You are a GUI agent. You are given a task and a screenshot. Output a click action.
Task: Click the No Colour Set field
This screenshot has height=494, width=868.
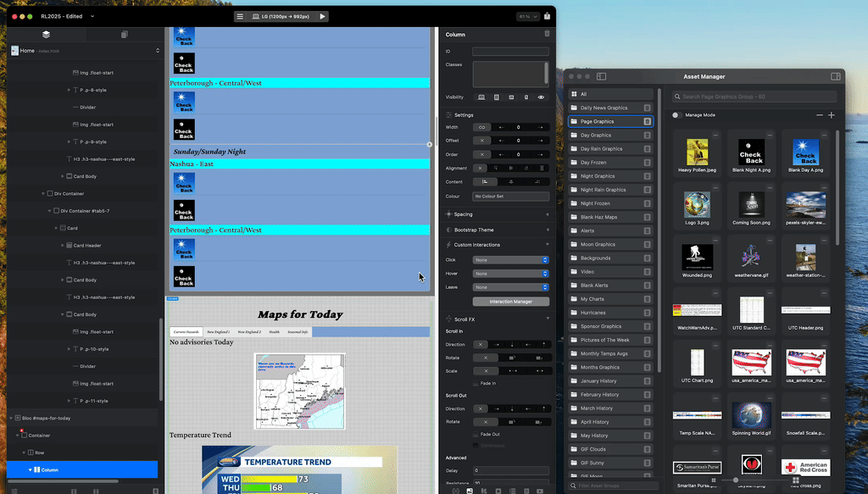point(511,197)
